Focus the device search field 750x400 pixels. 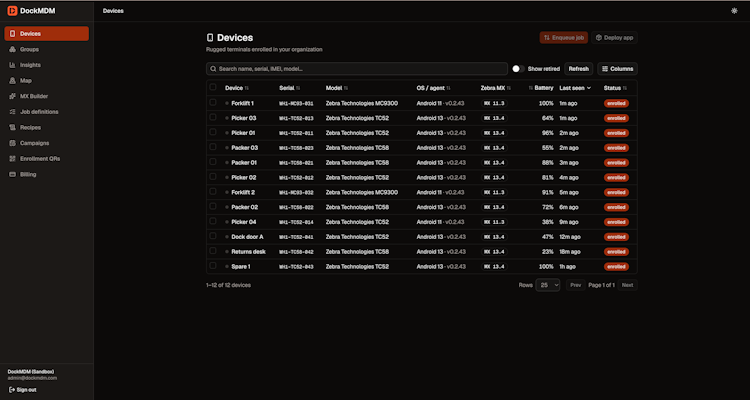coord(357,69)
